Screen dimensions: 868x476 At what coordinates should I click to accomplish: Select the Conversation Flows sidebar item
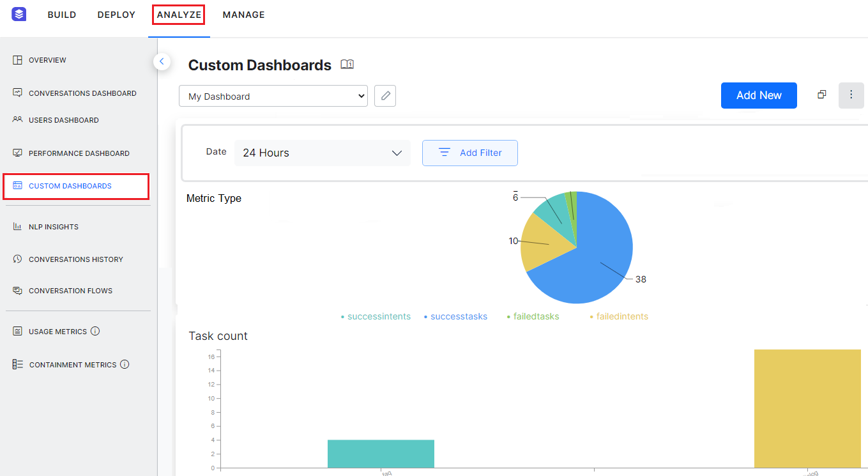tap(70, 290)
